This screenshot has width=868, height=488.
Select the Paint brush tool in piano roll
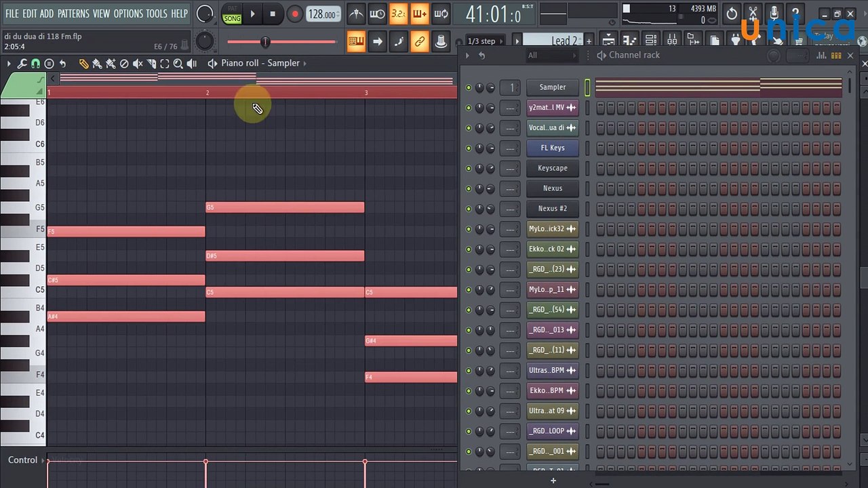(x=97, y=64)
